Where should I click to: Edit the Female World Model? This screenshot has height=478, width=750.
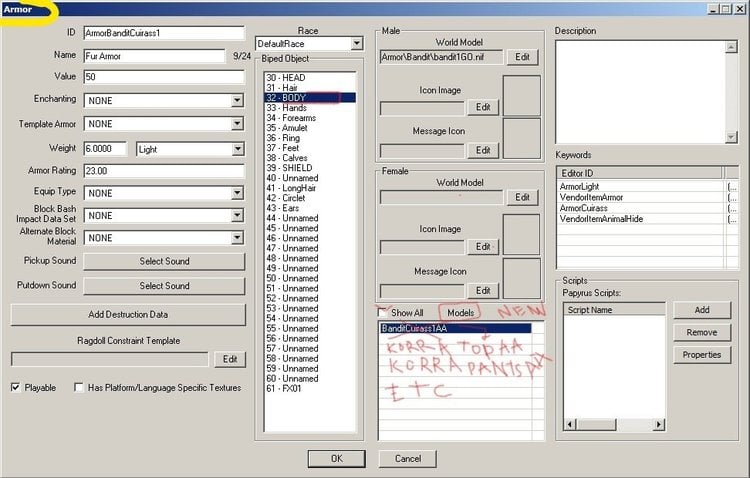tap(522, 197)
